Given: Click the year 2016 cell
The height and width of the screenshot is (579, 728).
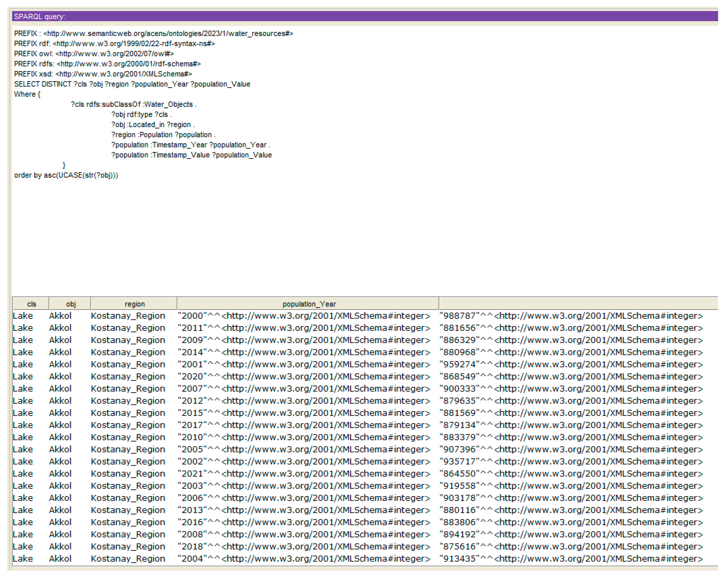Looking at the screenshot, I should pos(303,523).
